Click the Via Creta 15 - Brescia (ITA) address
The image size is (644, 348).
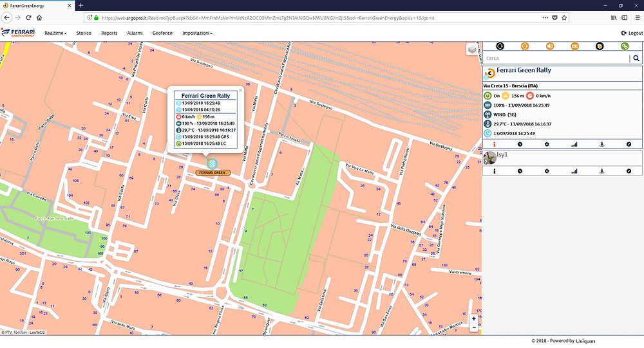(510, 86)
